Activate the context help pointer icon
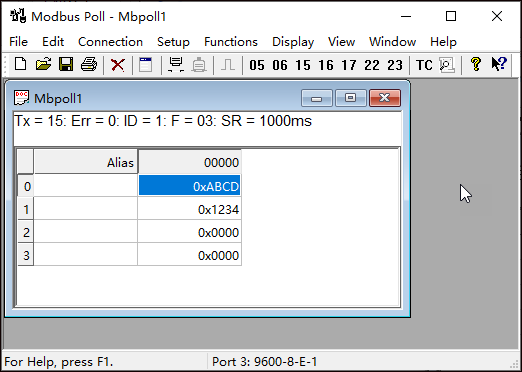 [x=499, y=64]
